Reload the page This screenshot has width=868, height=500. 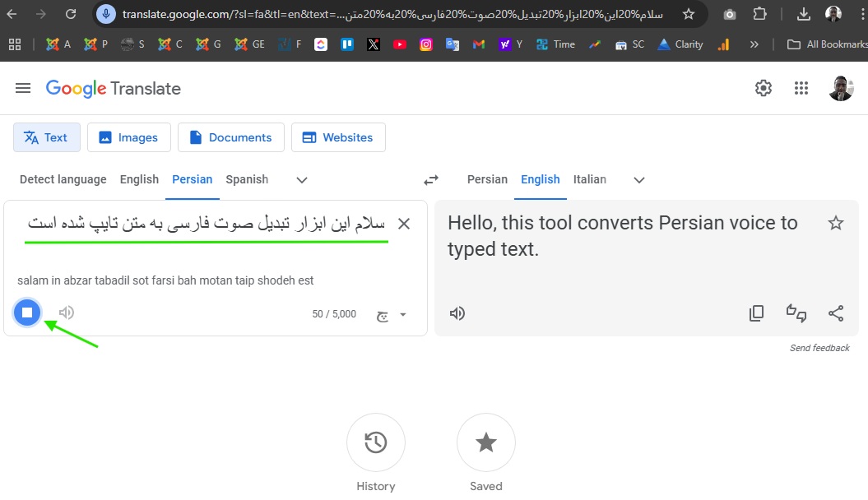tap(70, 14)
